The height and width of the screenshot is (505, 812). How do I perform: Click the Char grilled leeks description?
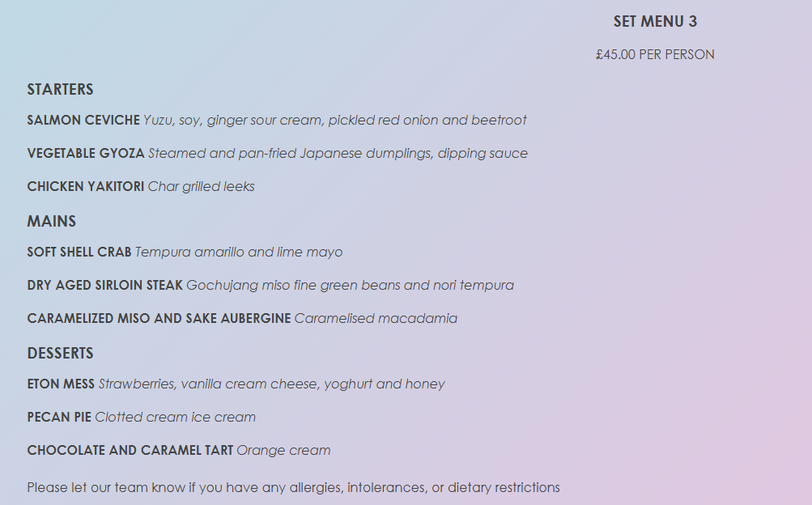(x=202, y=187)
